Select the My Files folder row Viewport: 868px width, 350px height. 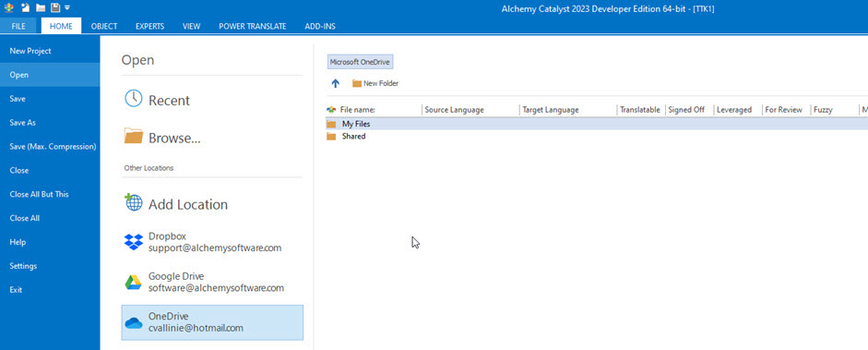point(597,124)
